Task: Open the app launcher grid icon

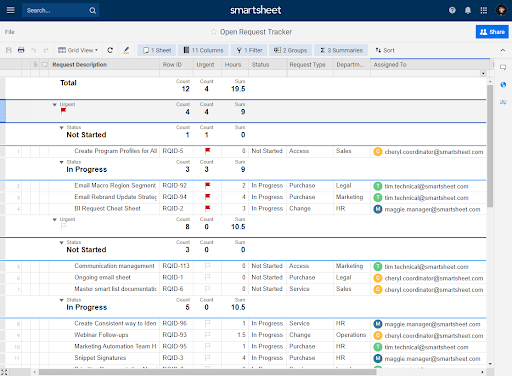Action: pos(484,10)
